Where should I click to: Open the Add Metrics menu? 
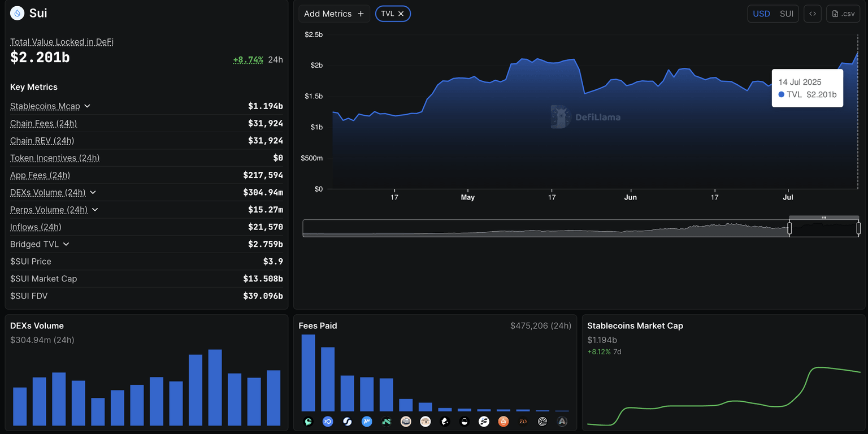[334, 14]
